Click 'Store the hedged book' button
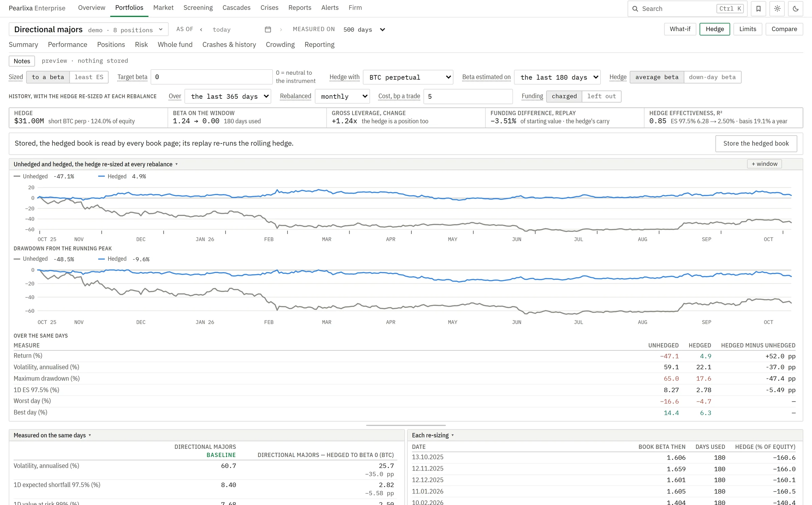Viewport: 812px width, 505px height. 756,144
